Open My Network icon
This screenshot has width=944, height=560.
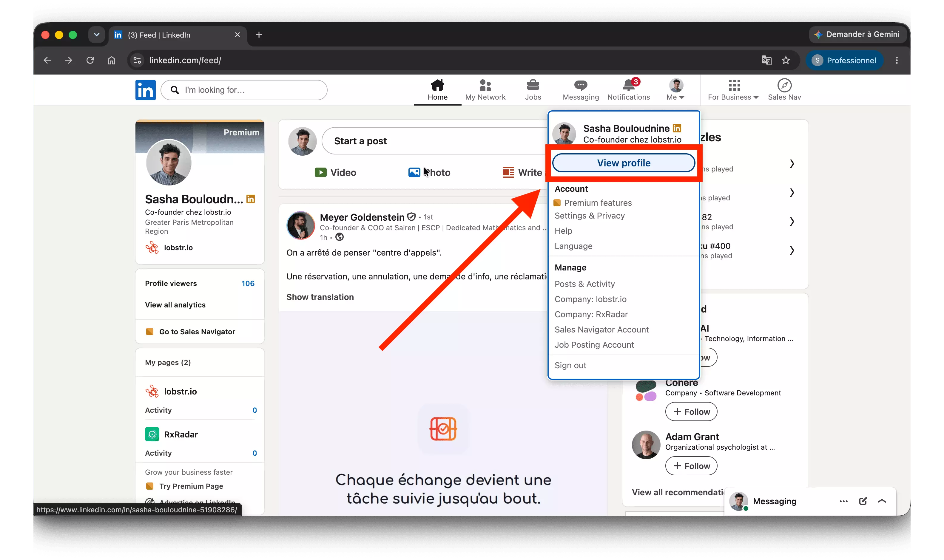[485, 85]
